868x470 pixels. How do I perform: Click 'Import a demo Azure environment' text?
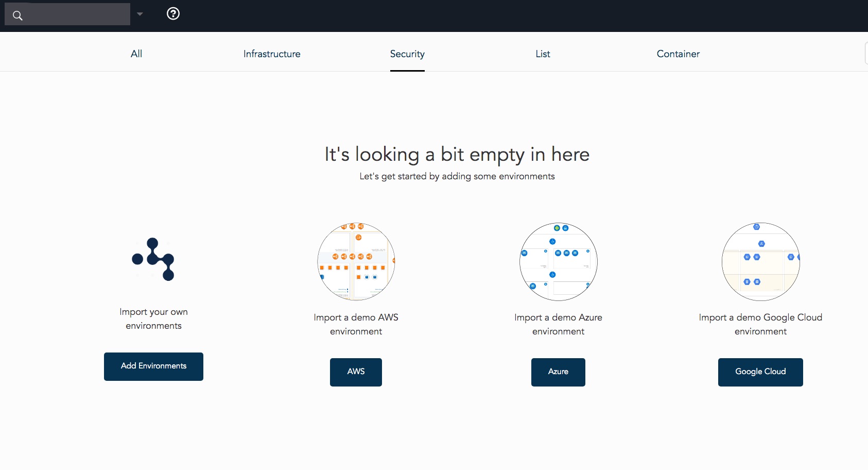coord(559,324)
